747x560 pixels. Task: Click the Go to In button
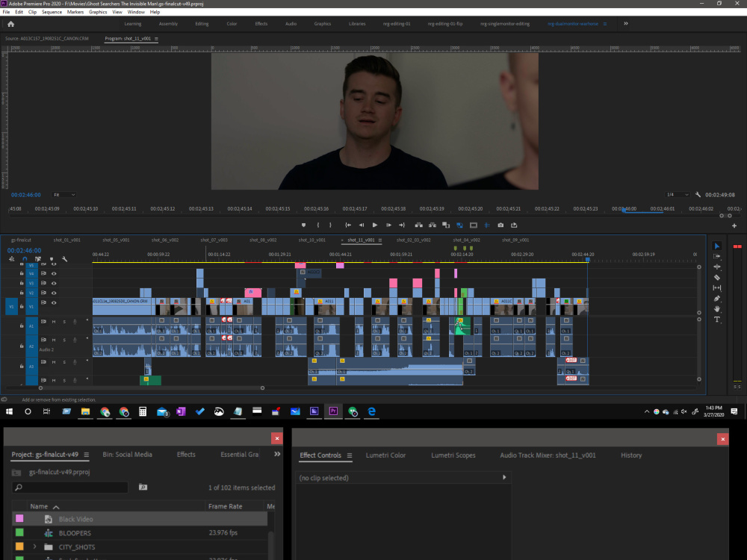point(348,225)
